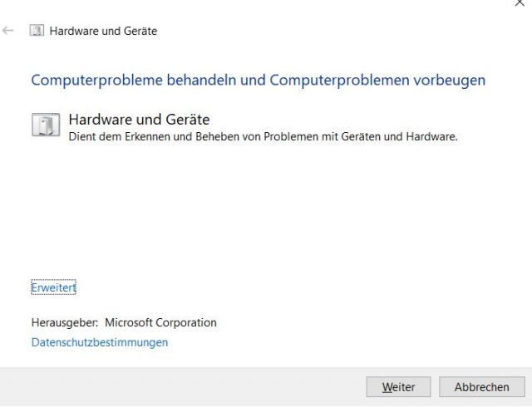532x407 pixels.
Task: Click the Microsoft Corporation publisher name
Action: point(160,322)
